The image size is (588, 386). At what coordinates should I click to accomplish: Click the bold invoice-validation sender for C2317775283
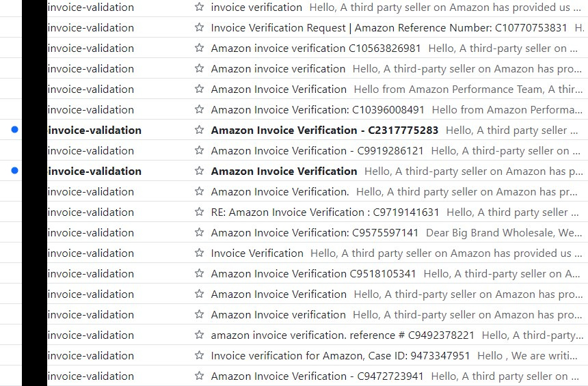click(94, 130)
